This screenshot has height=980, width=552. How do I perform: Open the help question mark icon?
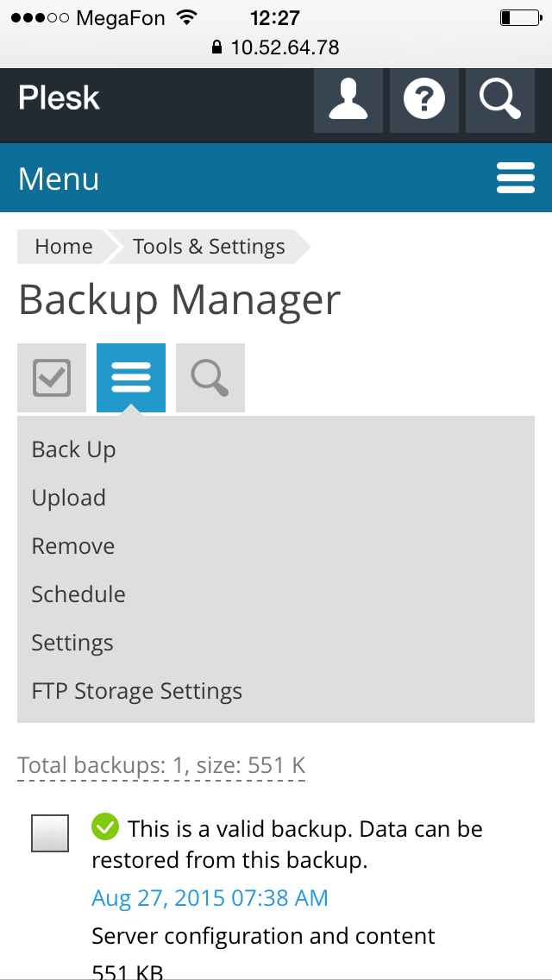[423, 101]
